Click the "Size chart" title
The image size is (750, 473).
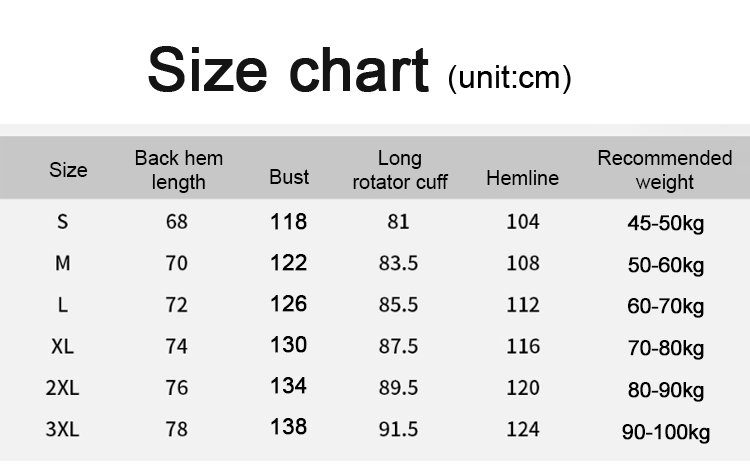pyautogui.click(x=287, y=71)
